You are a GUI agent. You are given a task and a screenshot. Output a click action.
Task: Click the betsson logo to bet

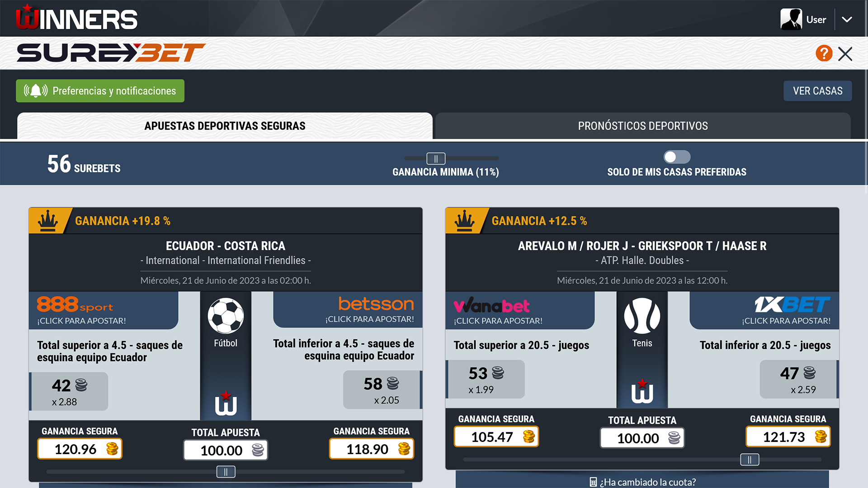pyautogui.click(x=376, y=304)
